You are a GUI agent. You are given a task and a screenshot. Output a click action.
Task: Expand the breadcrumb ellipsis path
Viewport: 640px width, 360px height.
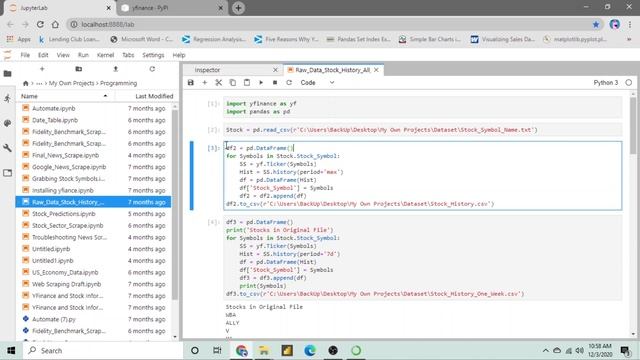click(39, 83)
